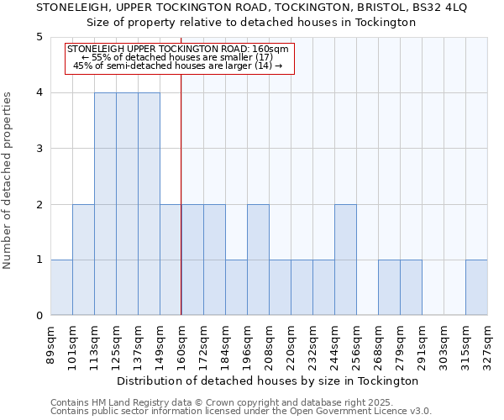The height and width of the screenshot is (420, 504).
Task: Click the bar between 315sqm and 327sqm
Action: (x=476, y=287)
